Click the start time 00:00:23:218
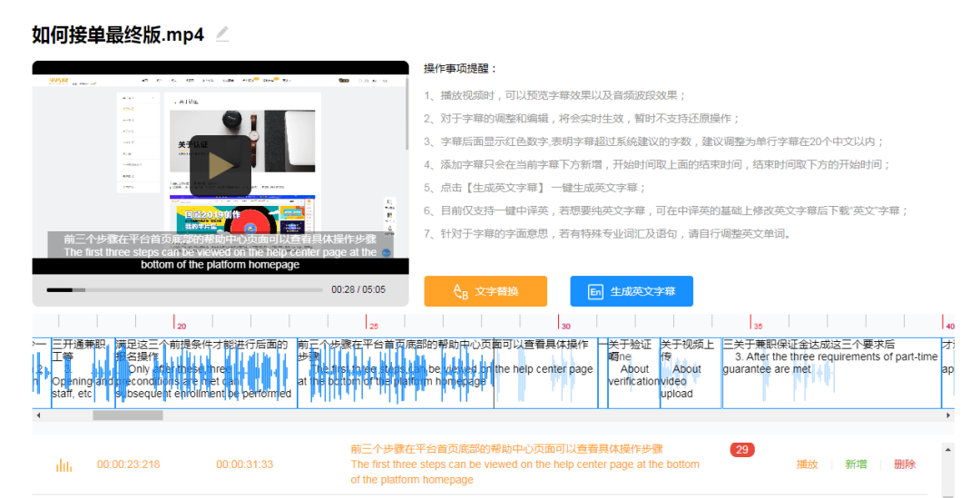 point(128,464)
